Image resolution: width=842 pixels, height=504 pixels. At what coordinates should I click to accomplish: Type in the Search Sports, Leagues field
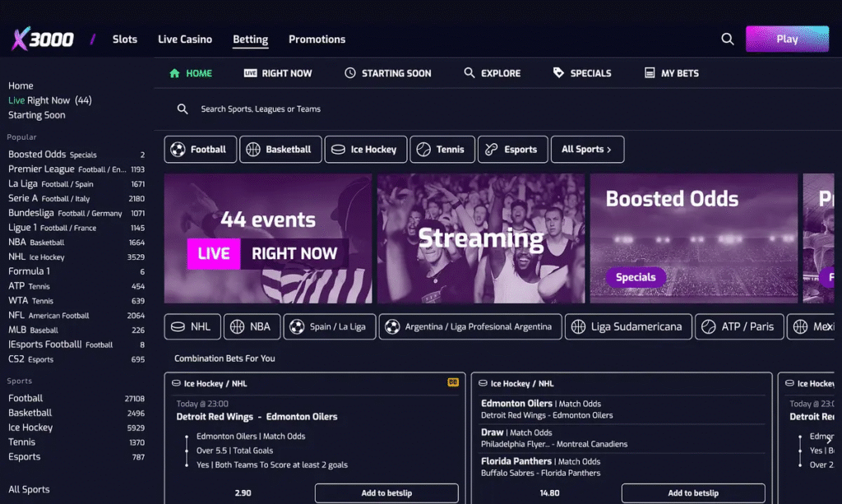click(x=329, y=109)
